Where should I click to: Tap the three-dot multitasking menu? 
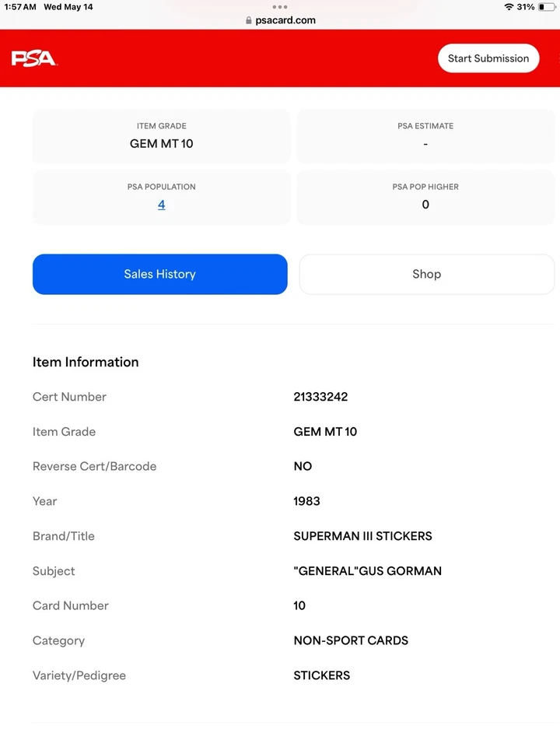click(280, 7)
